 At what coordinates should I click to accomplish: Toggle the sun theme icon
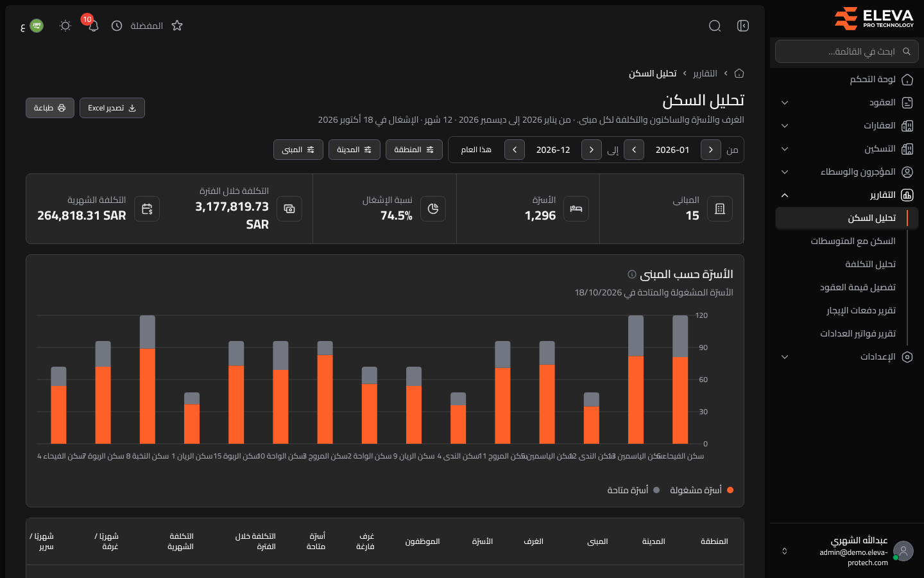65,26
